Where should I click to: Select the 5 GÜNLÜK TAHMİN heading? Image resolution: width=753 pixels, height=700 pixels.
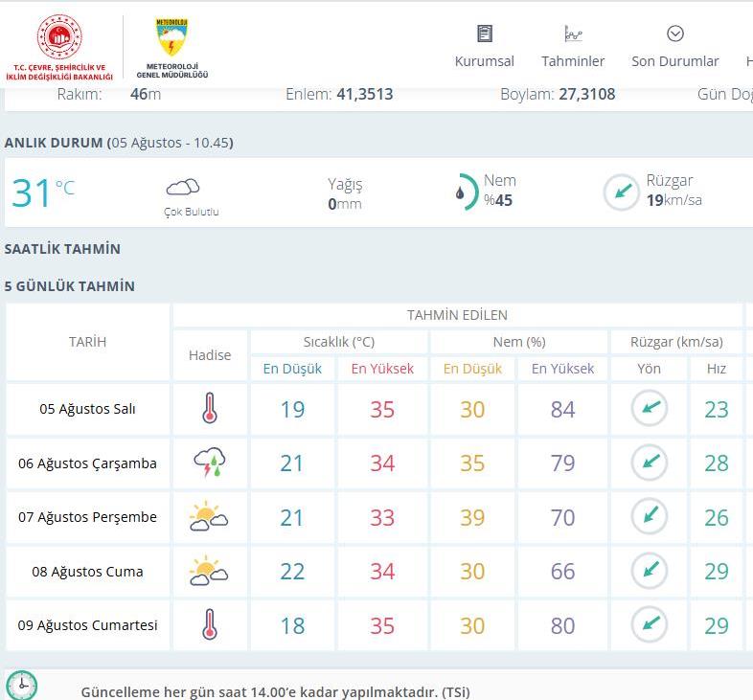coord(69,286)
